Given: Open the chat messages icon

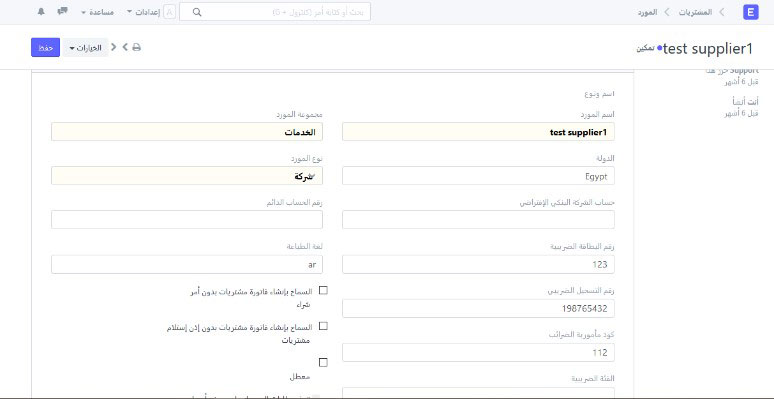Looking at the screenshot, I should (62, 11).
